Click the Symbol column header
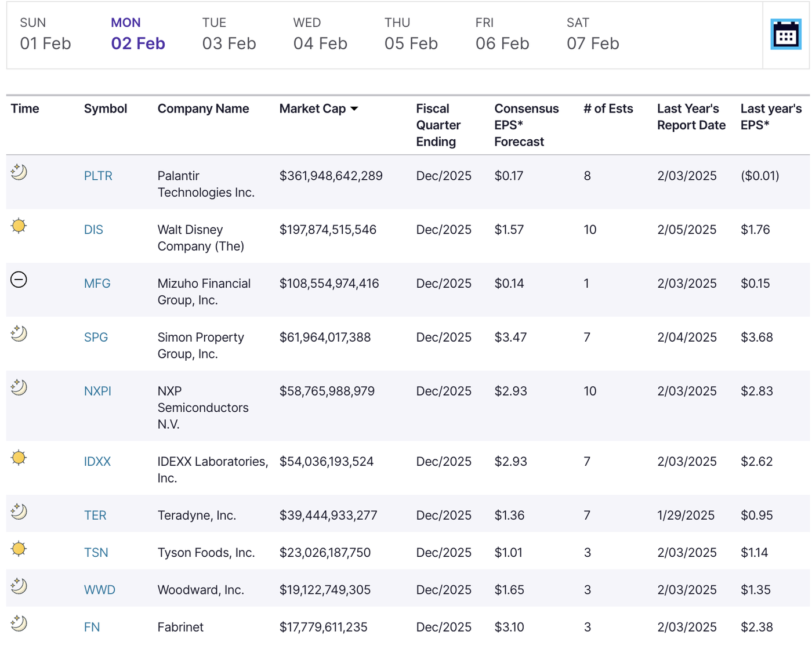This screenshot has width=812, height=649. click(x=105, y=109)
